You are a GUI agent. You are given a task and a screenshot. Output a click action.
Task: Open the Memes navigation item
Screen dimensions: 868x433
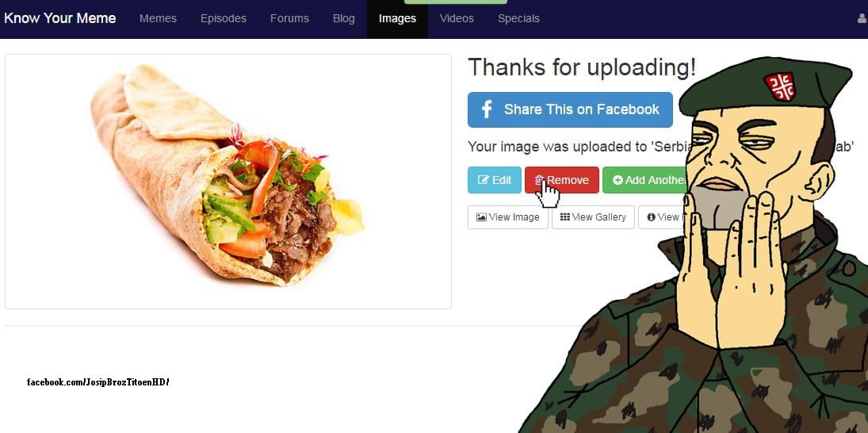coord(158,18)
